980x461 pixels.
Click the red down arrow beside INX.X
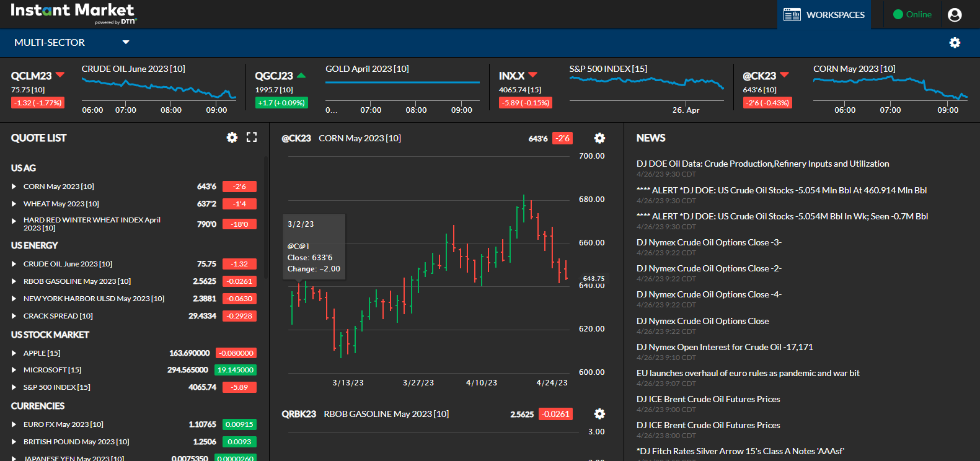point(532,75)
